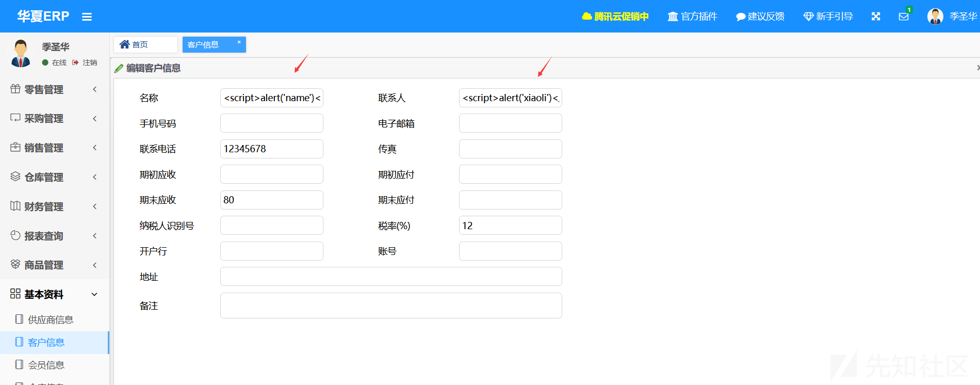Click the 联系人 contact input field

click(x=511, y=98)
